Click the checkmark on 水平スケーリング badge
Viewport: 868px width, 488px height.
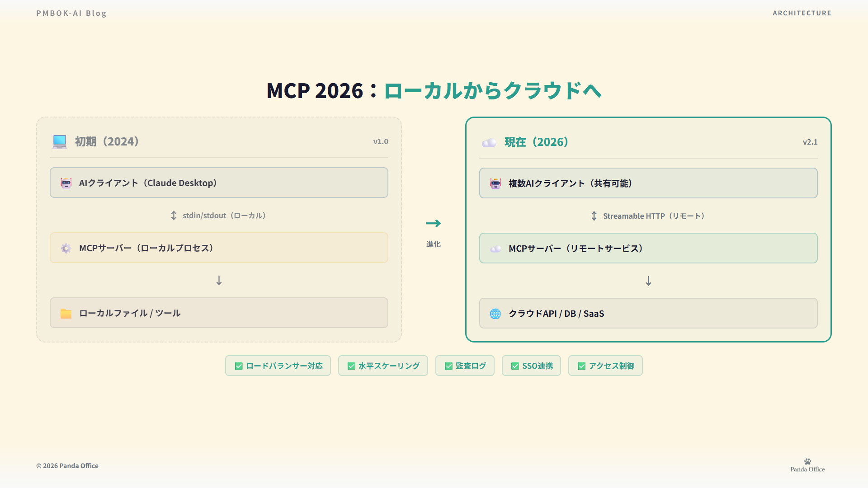coord(351,366)
